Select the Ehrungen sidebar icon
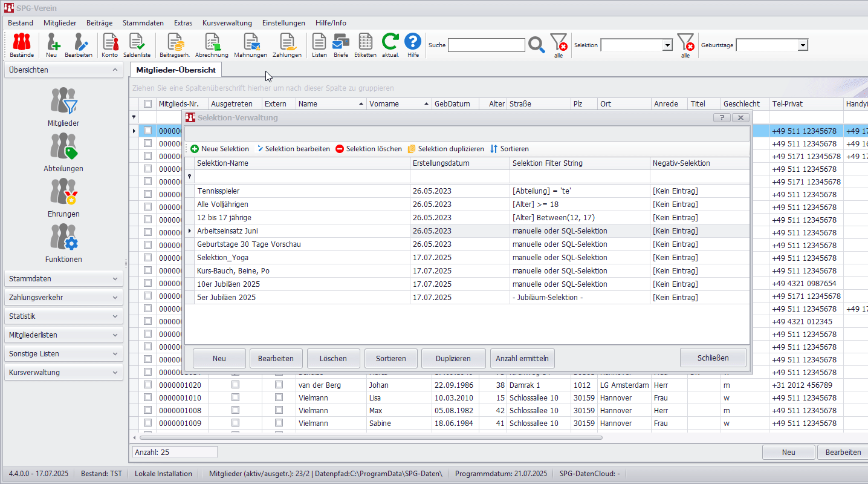This screenshot has height=484, width=868. pyautogui.click(x=63, y=198)
